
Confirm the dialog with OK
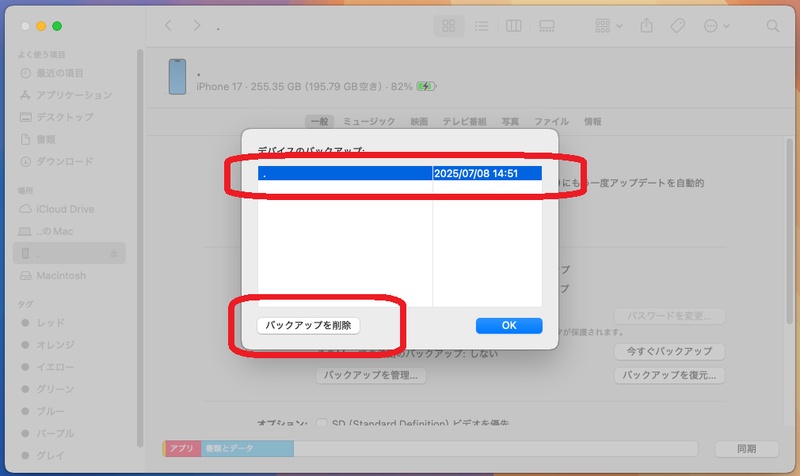[509, 325]
